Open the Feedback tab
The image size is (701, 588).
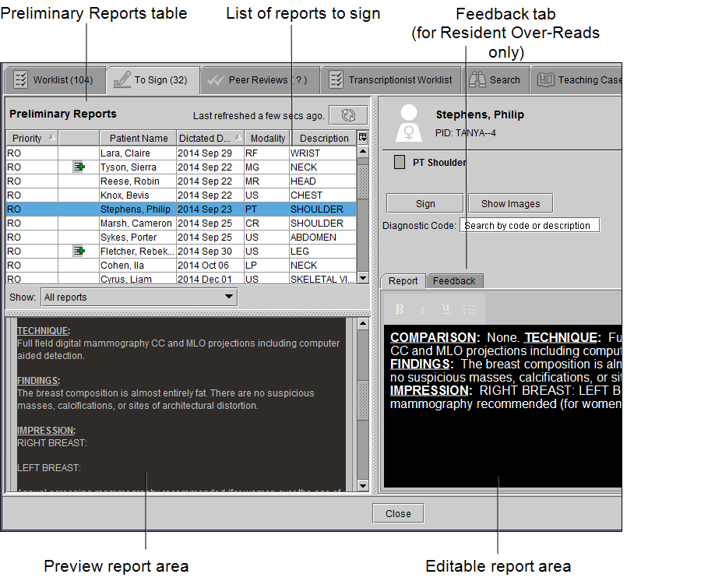click(454, 281)
